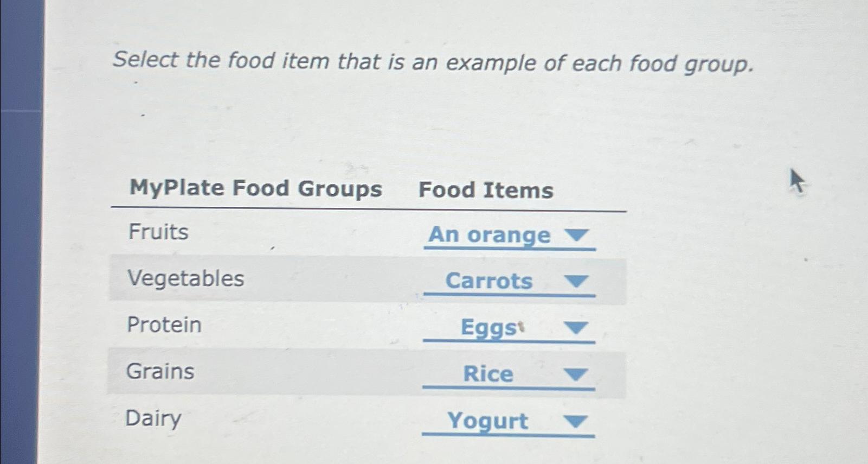Click the Fruits row label
This screenshot has height=464, width=868.
click(158, 232)
